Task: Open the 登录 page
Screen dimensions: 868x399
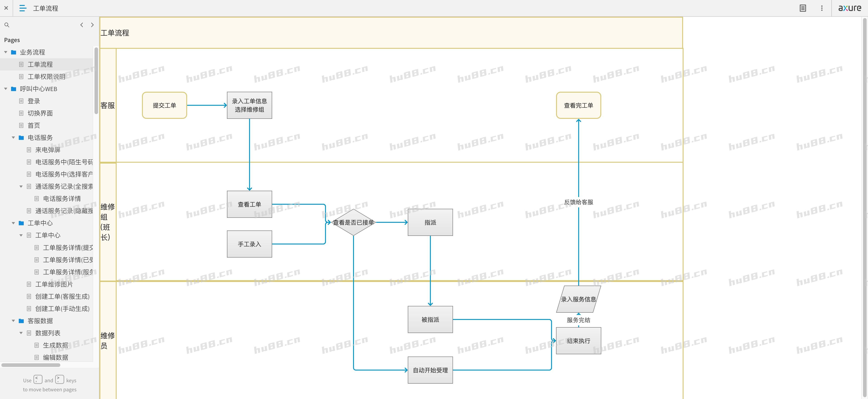Action: (x=34, y=101)
